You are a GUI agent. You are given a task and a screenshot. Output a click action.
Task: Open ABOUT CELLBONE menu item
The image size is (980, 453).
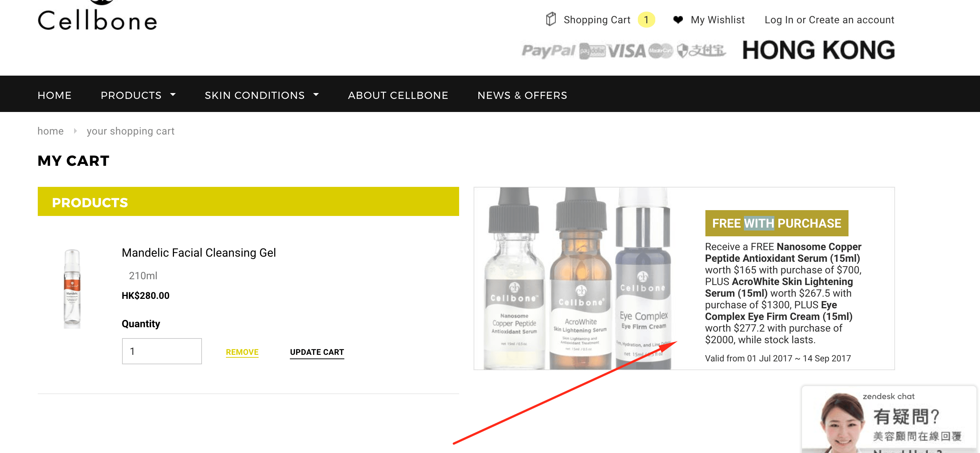[x=398, y=95]
